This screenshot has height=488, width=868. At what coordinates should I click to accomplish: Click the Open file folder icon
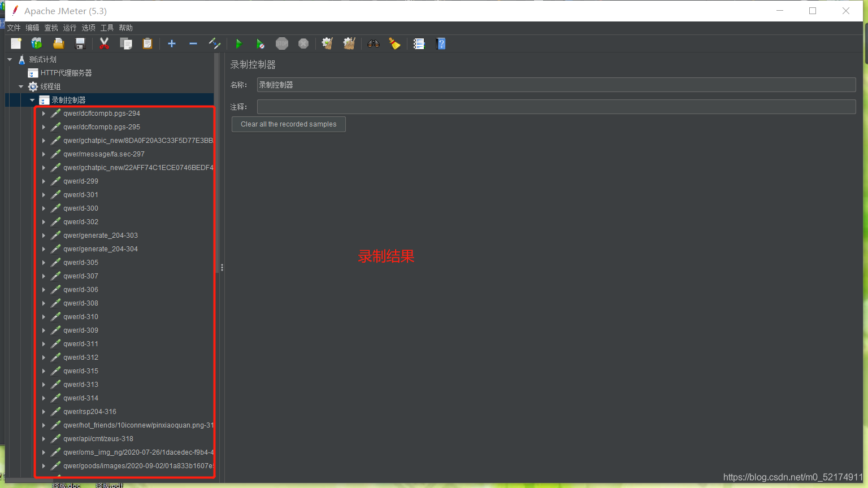click(x=58, y=43)
